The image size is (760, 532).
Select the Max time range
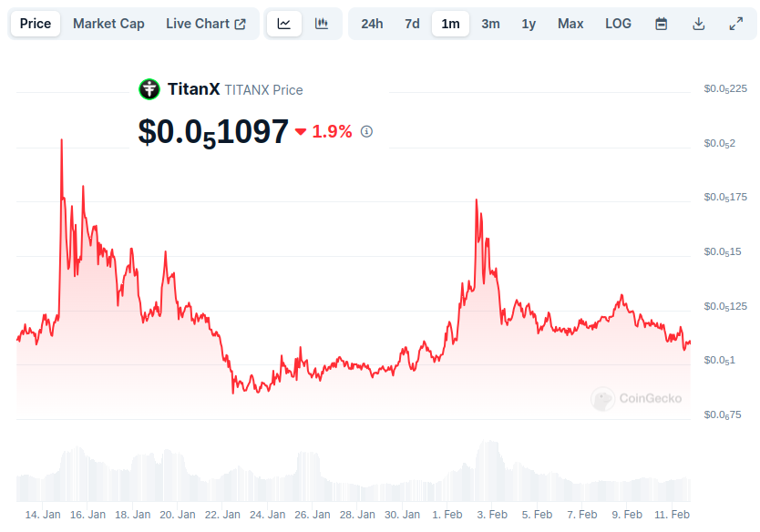(x=570, y=24)
